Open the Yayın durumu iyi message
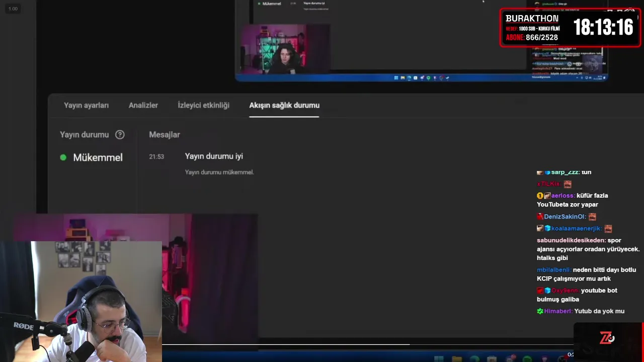The image size is (644, 362). coord(214,156)
